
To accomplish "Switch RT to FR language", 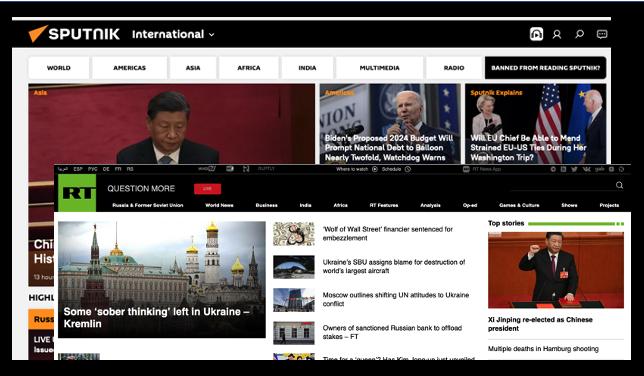I will (x=118, y=169).
